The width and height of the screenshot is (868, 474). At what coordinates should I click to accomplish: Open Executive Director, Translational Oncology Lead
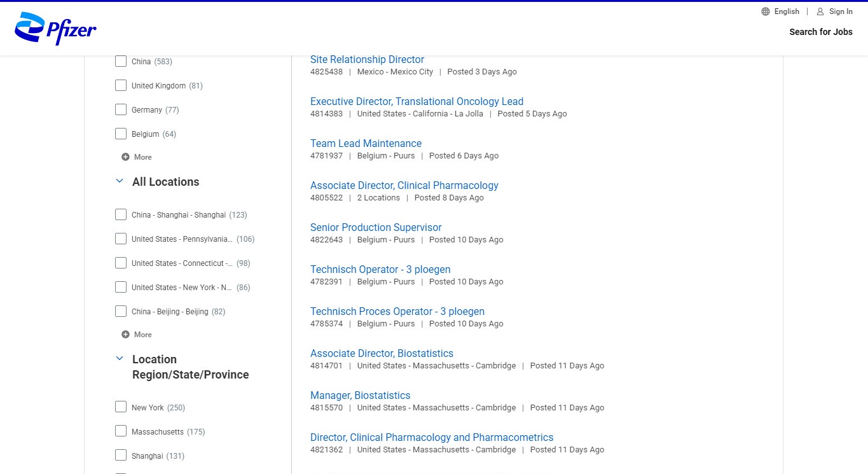[417, 102]
